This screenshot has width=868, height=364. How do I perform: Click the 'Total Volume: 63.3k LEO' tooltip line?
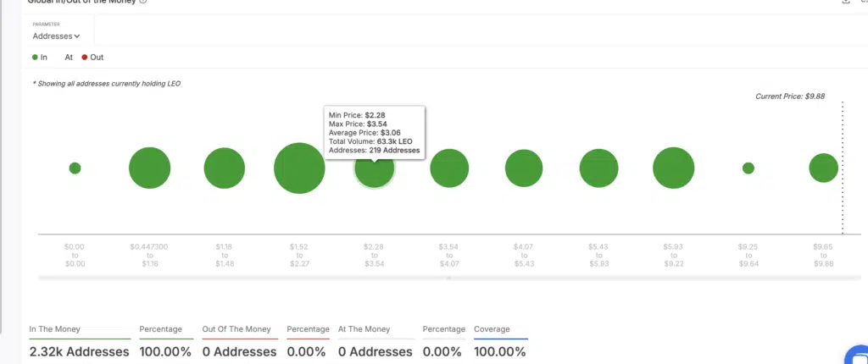coord(370,141)
